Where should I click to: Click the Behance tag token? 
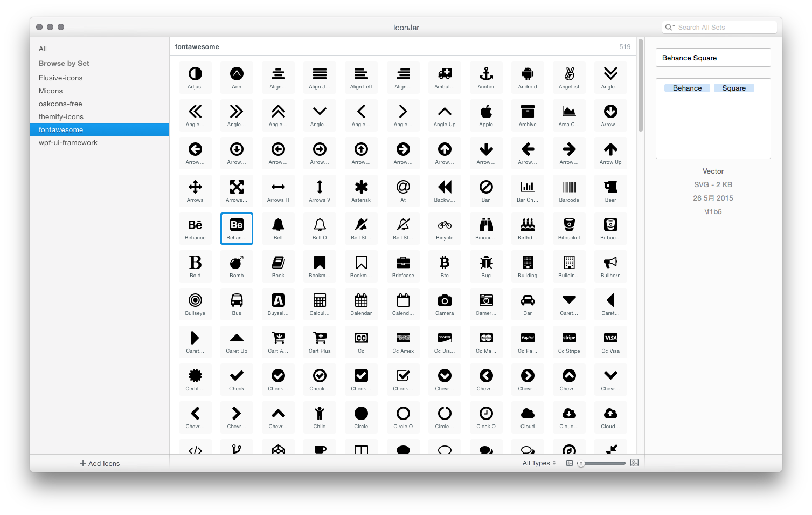point(687,88)
